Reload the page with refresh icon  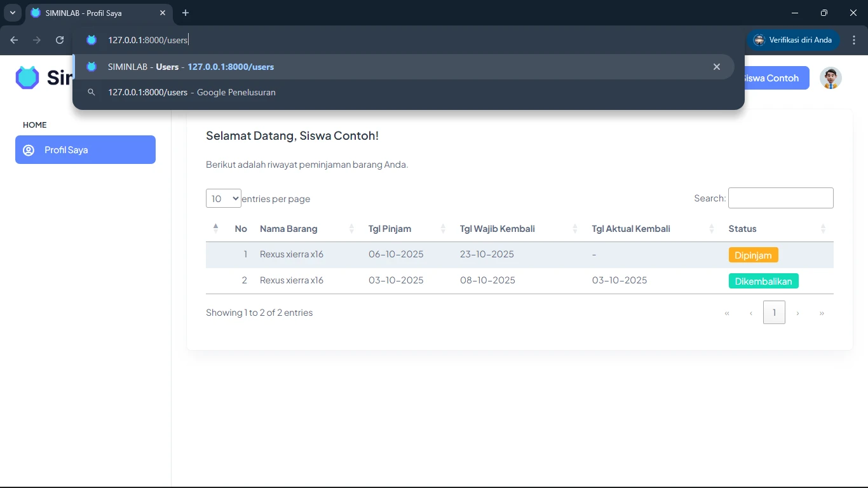click(x=60, y=40)
